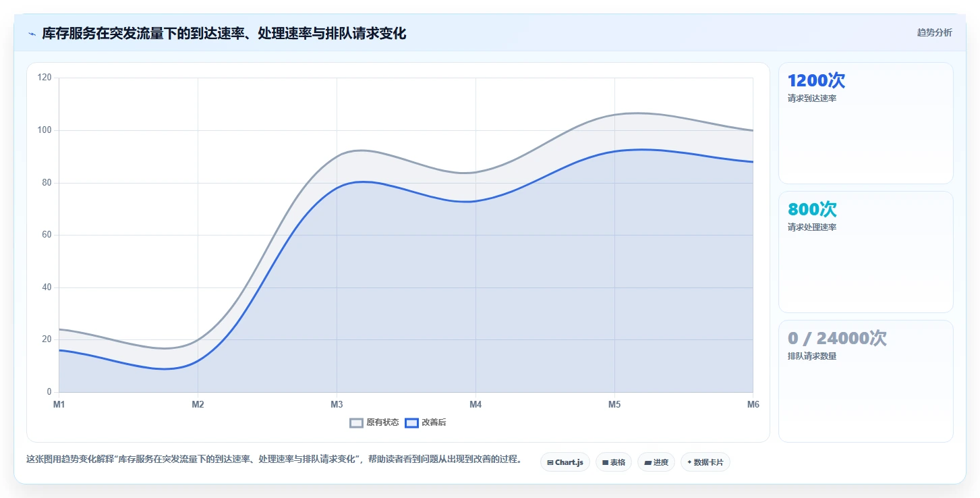Select the 数据卡片 tag chip
The image size is (980, 498).
tap(705, 462)
